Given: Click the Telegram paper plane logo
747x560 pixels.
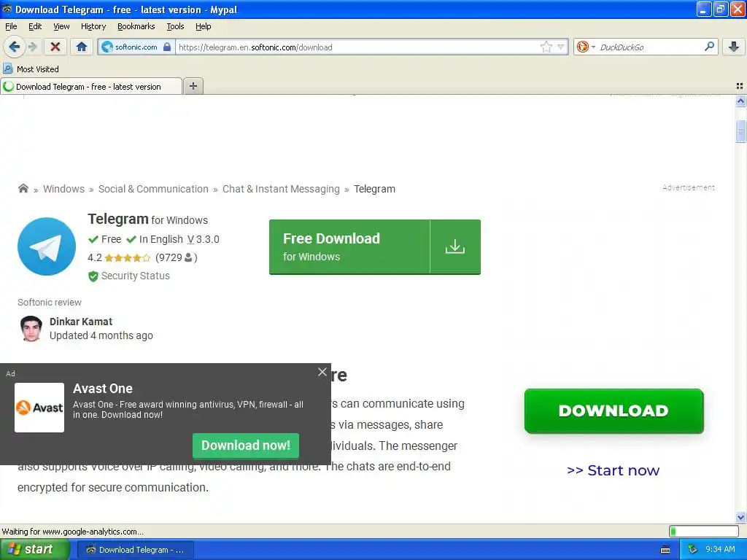Looking at the screenshot, I should coord(47,246).
